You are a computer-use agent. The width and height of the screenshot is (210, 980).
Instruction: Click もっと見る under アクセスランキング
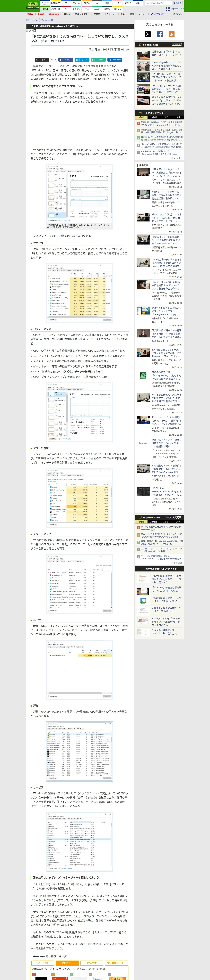pyautogui.click(x=177, y=158)
